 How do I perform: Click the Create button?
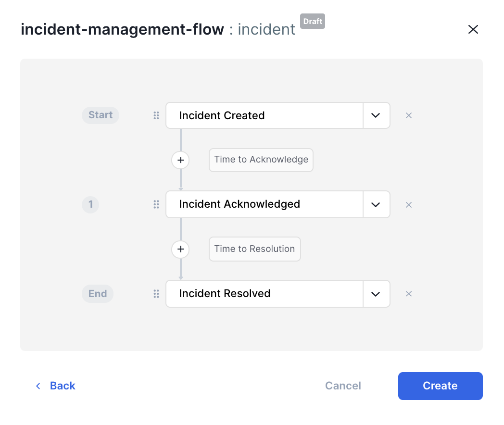coord(440,386)
